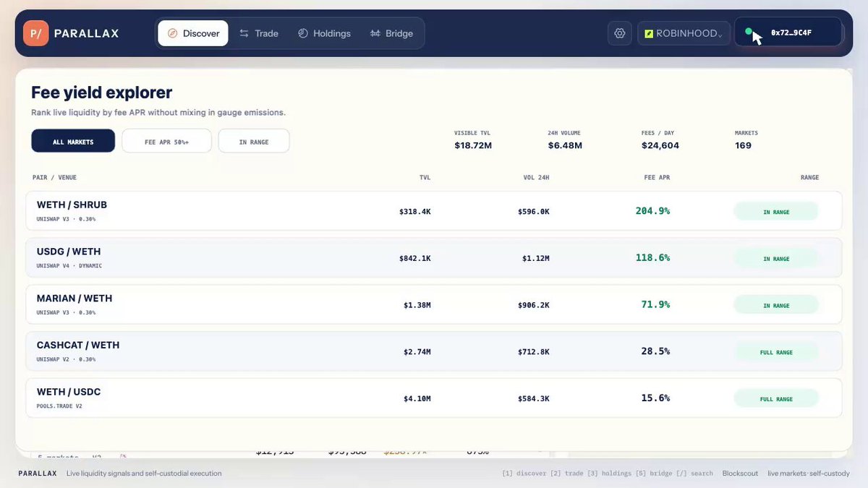Click the $906.2K volume cell
The height and width of the screenshot is (488, 868).
(x=534, y=305)
